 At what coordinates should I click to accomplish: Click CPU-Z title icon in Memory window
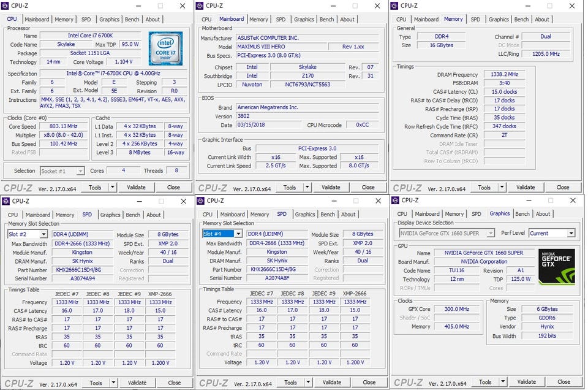point(394,6)
